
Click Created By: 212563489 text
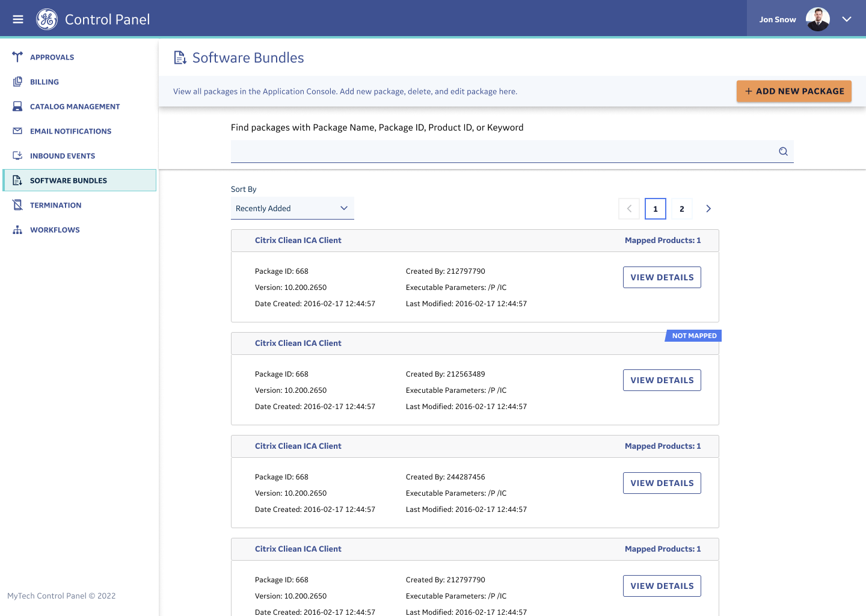click(446, 374)
